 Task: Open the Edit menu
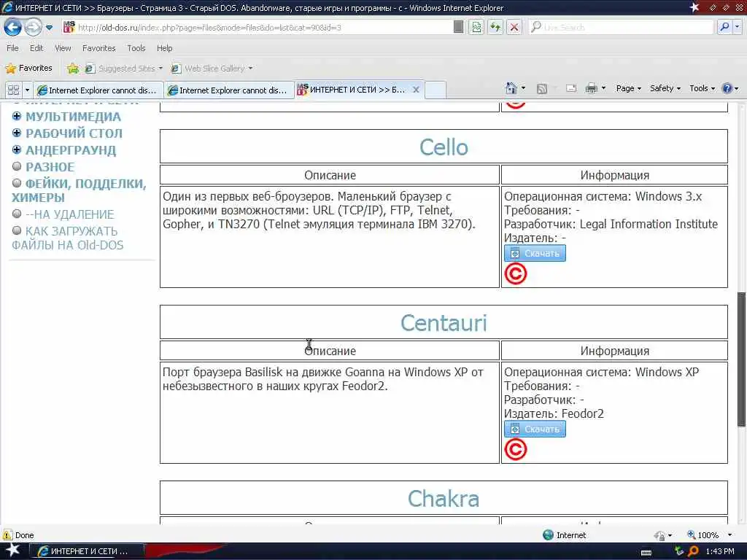click(36, 48)
